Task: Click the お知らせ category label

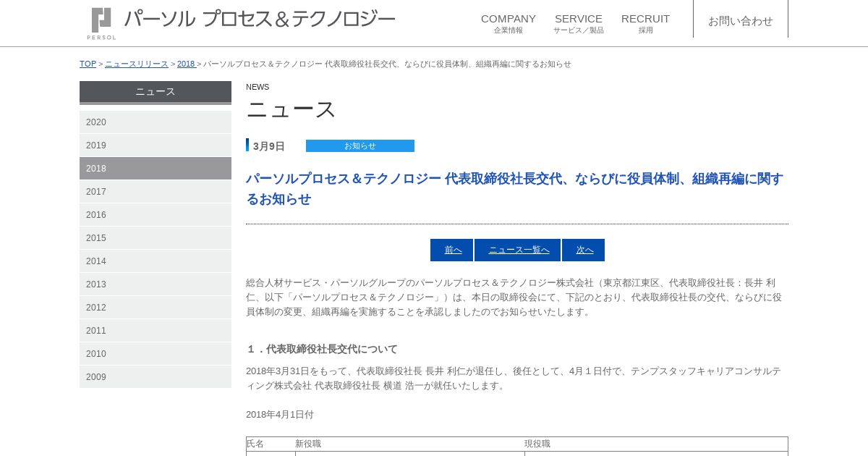Action: [360, 145]
